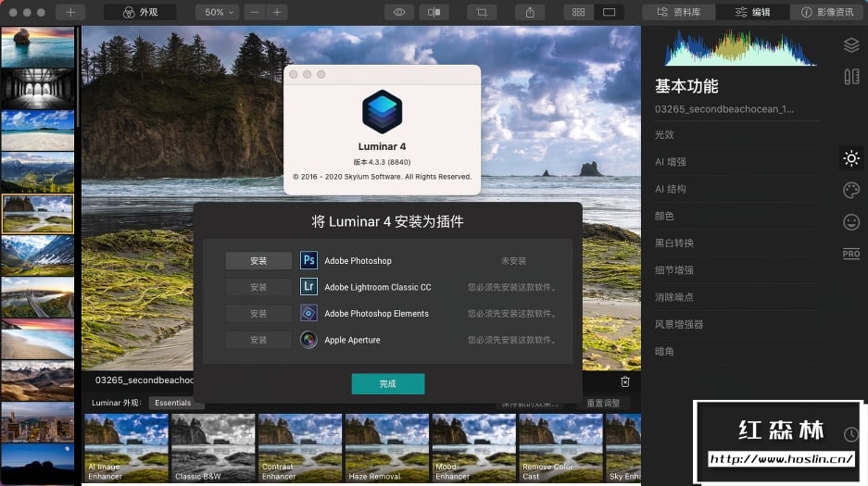The width and height of the screenshot is (868, 486).
Task: Open the layers panel icon
Action: pyautogui.click(x=851, y=44)
